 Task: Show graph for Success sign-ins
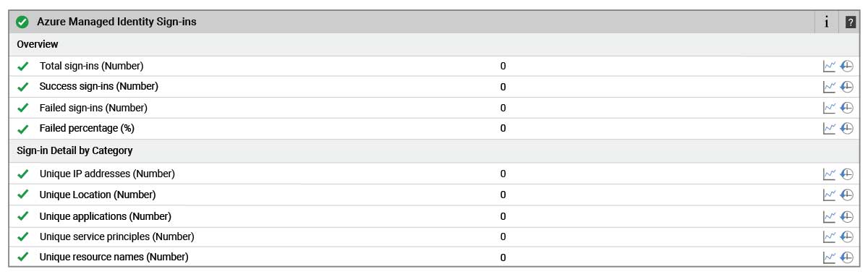829,87
